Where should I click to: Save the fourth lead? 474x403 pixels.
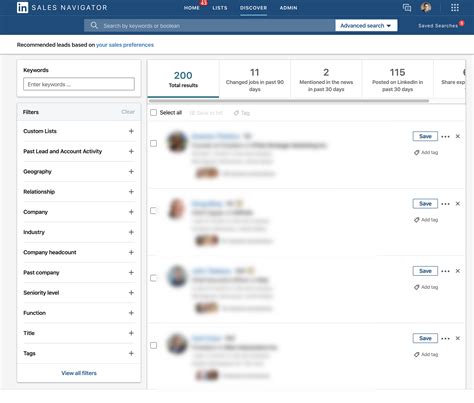click(425, 338)
